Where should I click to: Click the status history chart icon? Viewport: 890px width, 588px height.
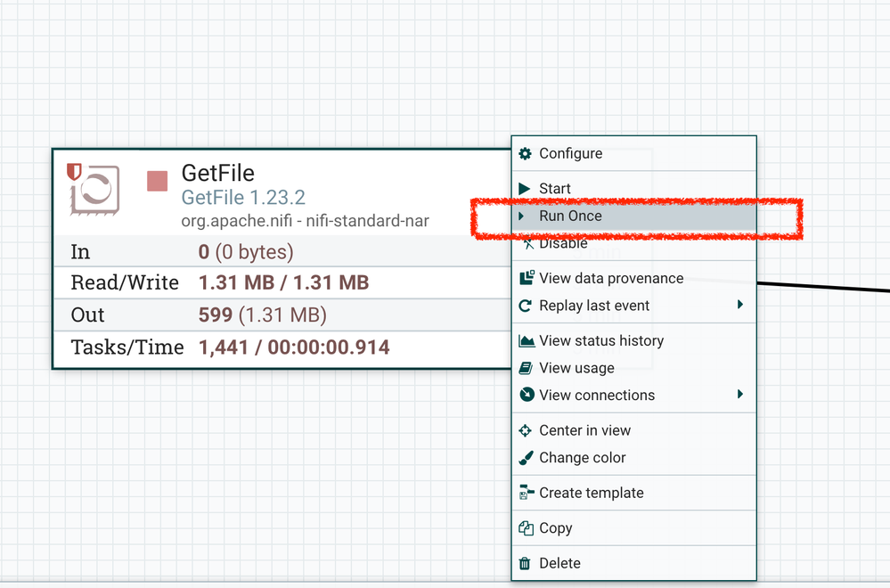pyautogui.click(x=527, y=340)
